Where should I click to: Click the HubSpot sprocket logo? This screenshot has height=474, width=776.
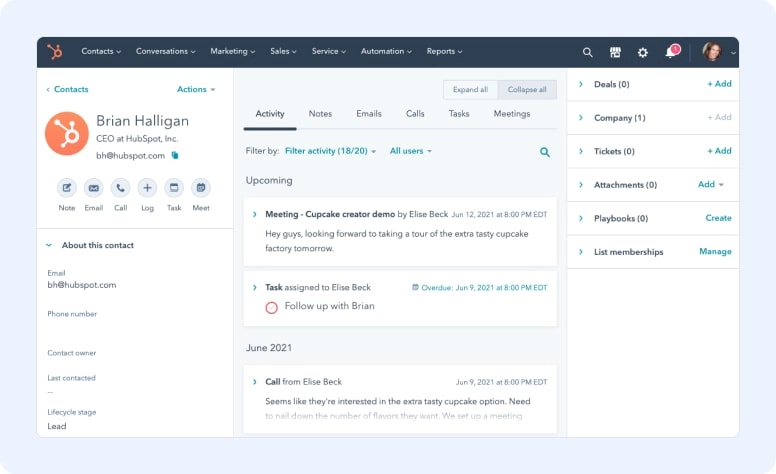click(x=56, y=52)
